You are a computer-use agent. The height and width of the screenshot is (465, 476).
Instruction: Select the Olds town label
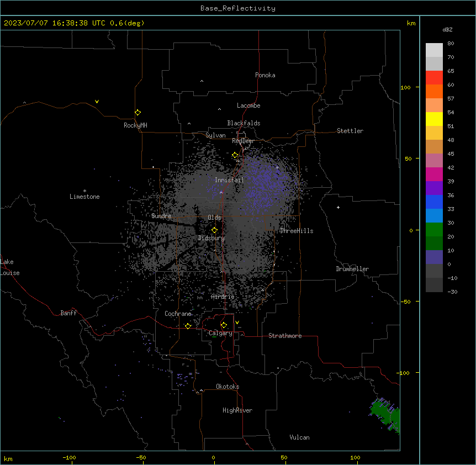point(214,218)
